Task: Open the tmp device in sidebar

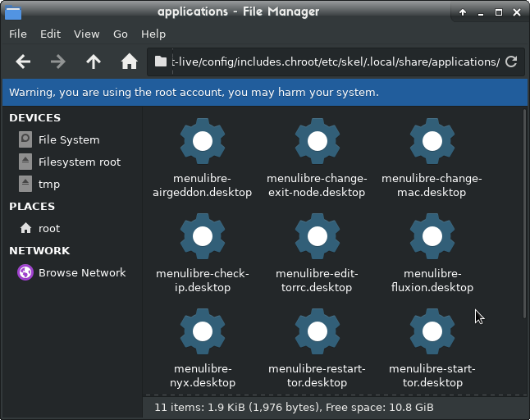Action: pyautogui.click(x=48, y=184)
